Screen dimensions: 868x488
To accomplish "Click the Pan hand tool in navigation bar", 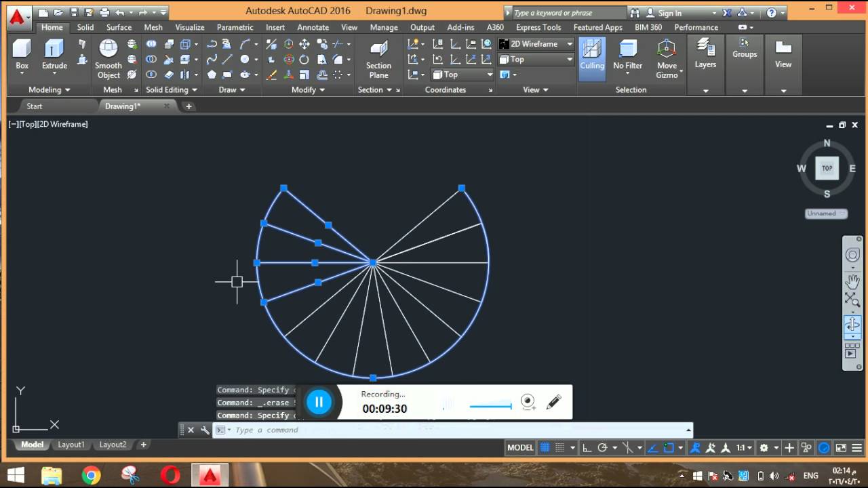I will [x=852, y=281].
